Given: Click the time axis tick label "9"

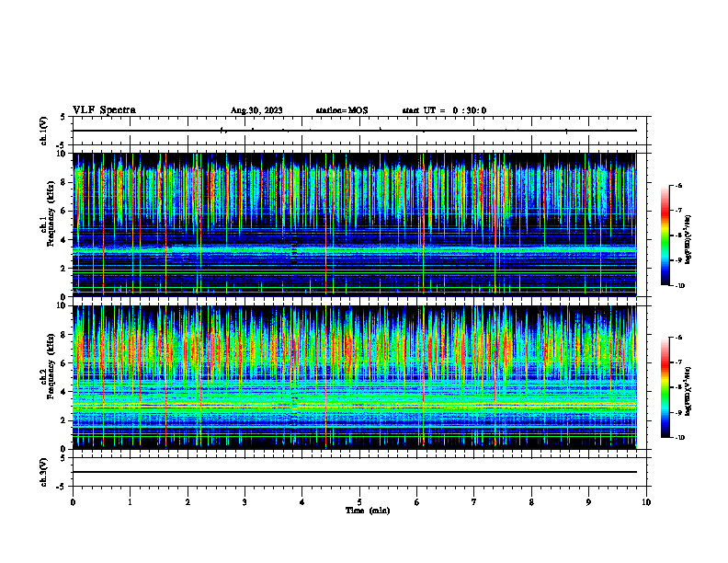Looking at the screenshot, I should (x=588, y=502).
